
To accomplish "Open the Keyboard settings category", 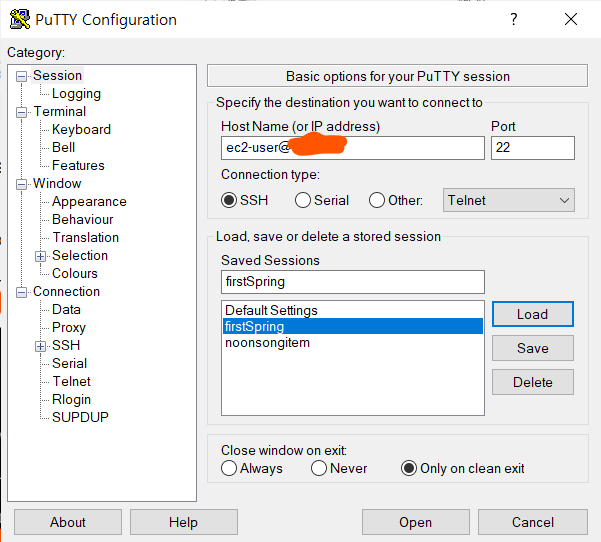I will tap(81, 130).
